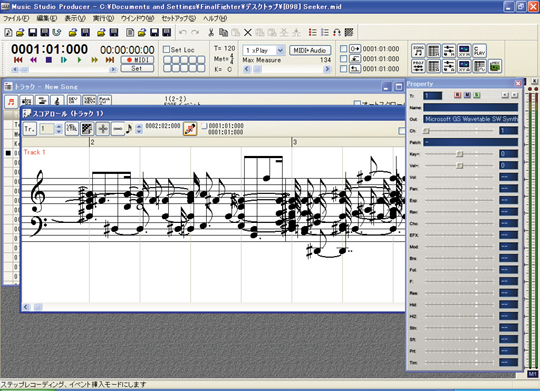540x391 pixels.
Task: Tick the checkbox beside the punch-in locator icon
Action: coord(343,59)
